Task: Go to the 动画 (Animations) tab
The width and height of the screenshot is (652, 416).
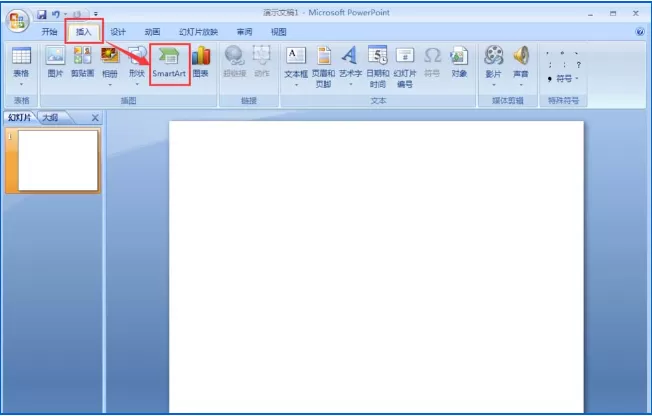Action: pos(152,32)
